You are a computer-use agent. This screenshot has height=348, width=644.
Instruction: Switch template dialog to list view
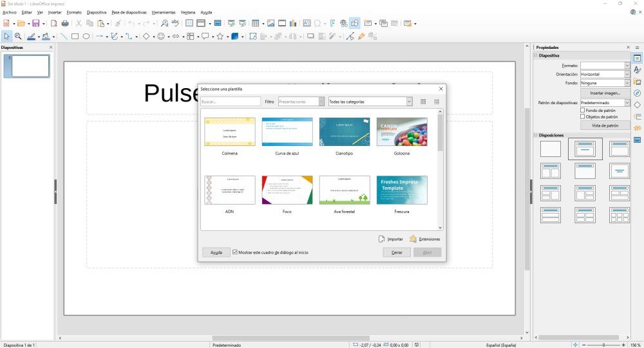(437, 102)
